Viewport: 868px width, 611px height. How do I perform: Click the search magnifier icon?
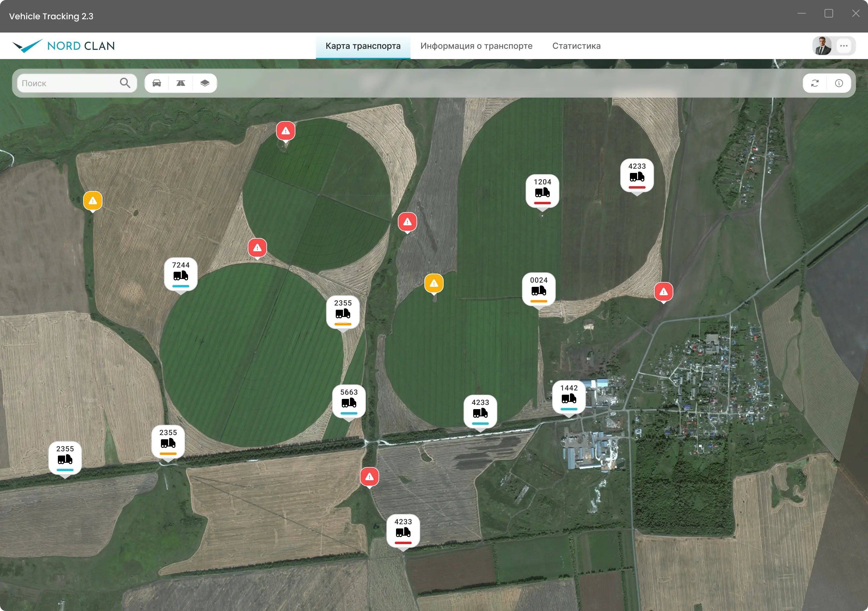click(125, 83)
